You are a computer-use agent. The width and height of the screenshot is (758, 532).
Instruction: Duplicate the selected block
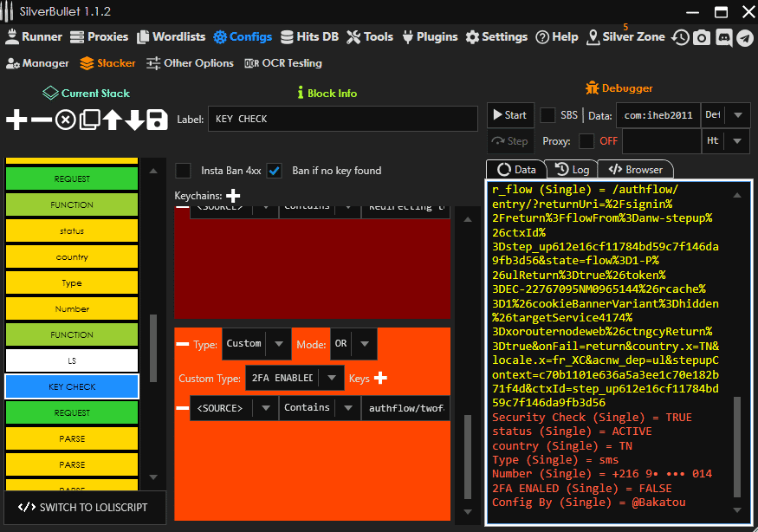click(x=90, y=120)
